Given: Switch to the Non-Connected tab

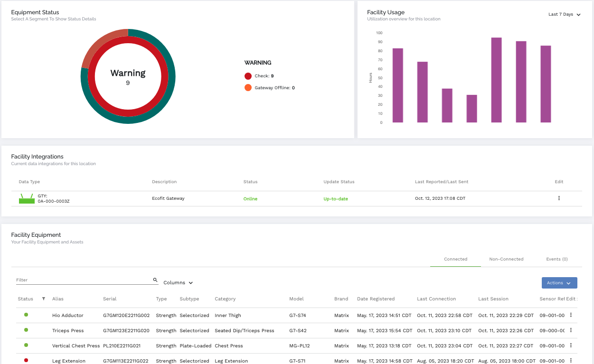Looking at the screenshot, I should (x=506, y=259).
